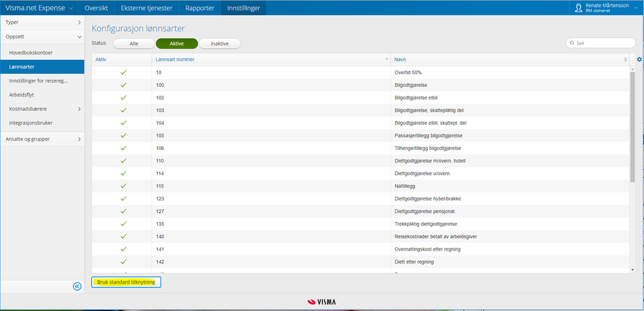Screen dimensions: 644x311
Task: Toggle active checkmark for lønnsart 140
Action: pos(123,236)
